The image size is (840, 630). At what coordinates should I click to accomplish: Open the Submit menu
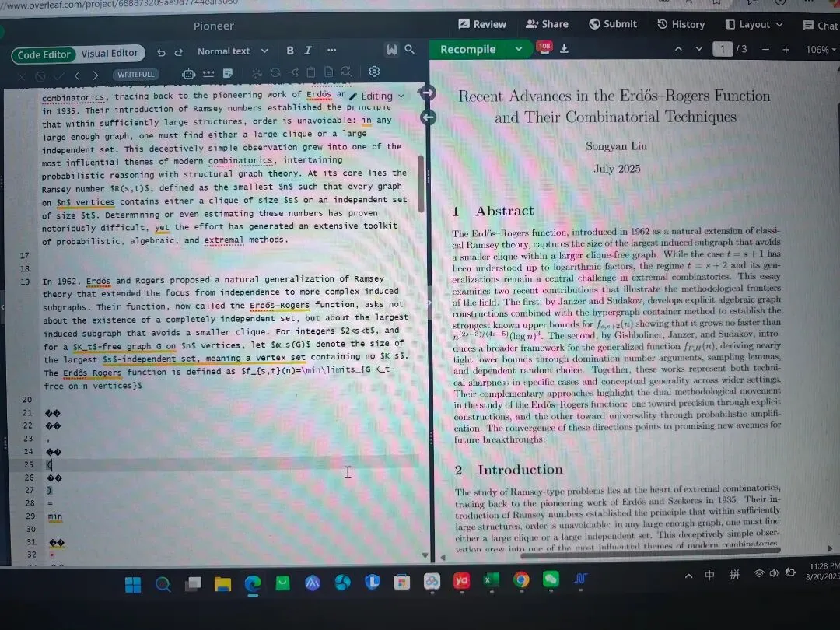click(613, 24)
